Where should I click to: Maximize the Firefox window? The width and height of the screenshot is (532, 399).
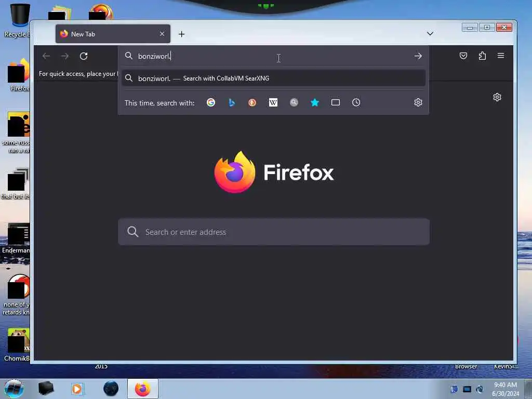tap(487, 28)
